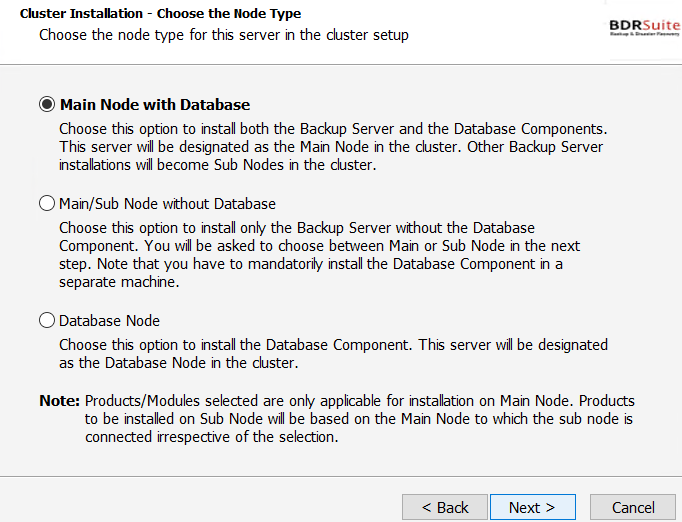This screenshot has width=682, height=522.
Task: Click the BDRSuite logo
Action: tap(645, 25)
